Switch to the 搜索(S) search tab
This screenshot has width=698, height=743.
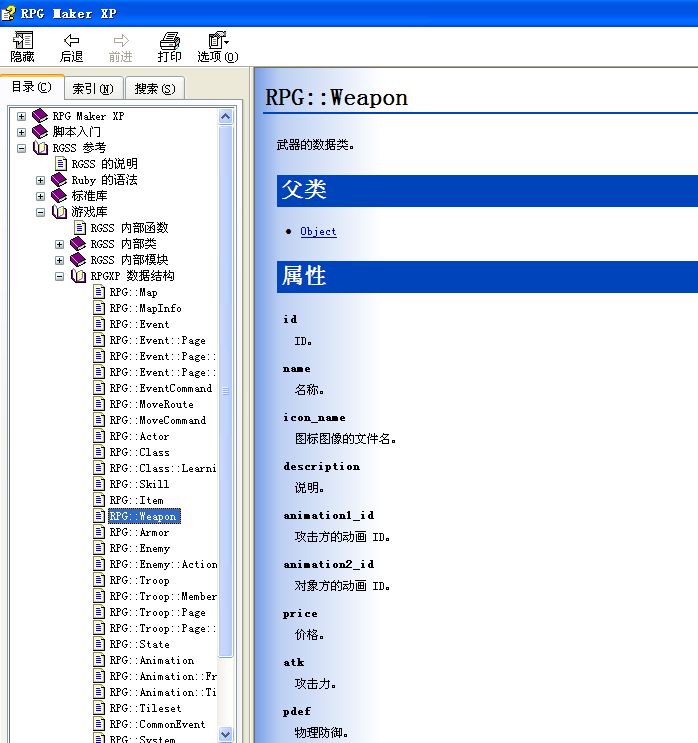[x=155, y=89]
